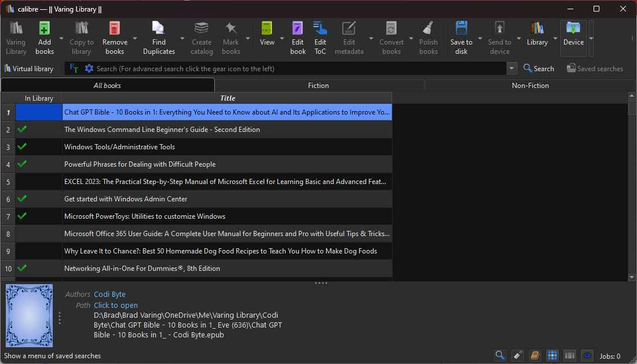Switch to the Fiction tab
This screenshot has width=637, height=364.
(318, 86)
